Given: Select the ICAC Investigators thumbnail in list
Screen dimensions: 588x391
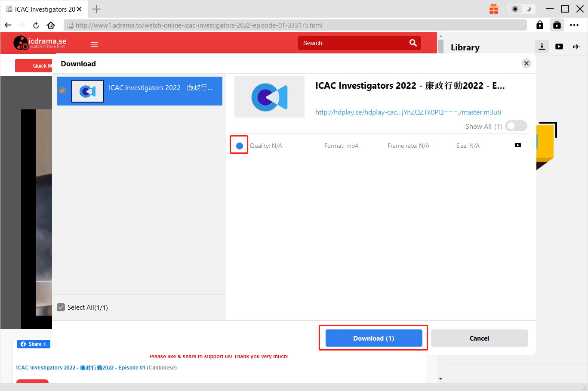Looking at the screenshot, I should (87, 91).
